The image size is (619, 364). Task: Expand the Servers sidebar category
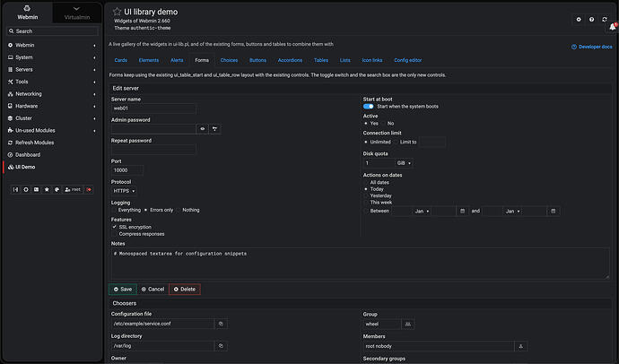click(x=52, y=69)
